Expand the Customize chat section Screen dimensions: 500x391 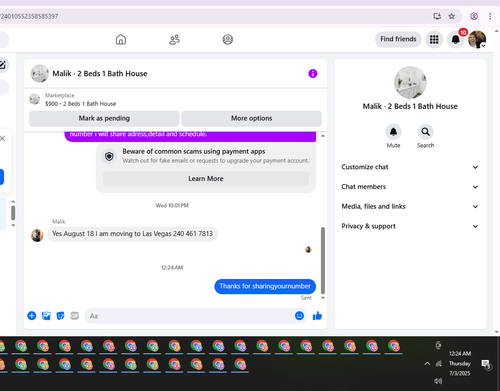click(x=410, y=167)
